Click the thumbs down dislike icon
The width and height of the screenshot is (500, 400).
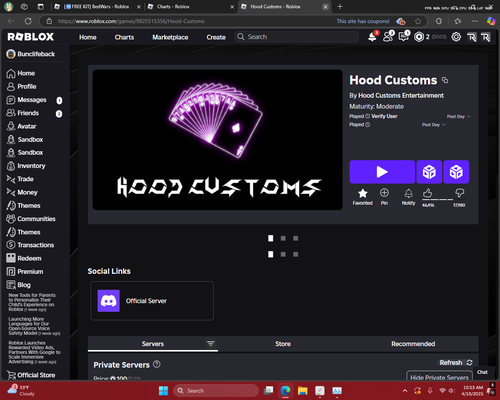(x=459, y=192)
